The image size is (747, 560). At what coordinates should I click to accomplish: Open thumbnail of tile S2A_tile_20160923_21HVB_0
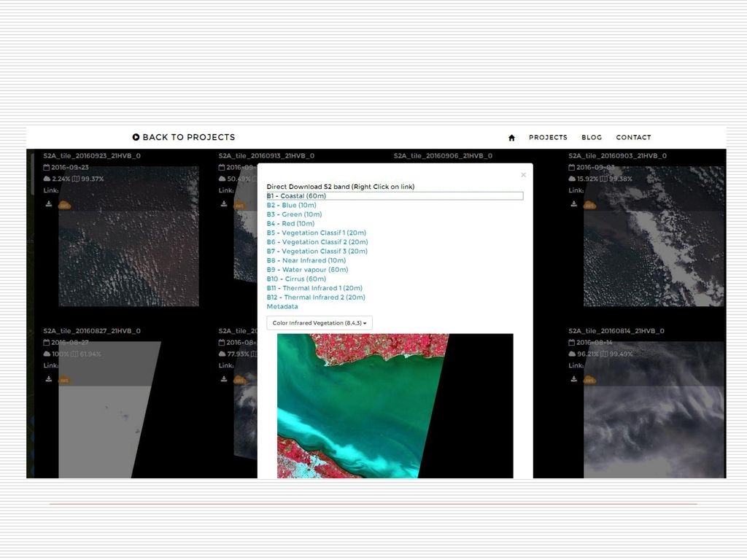click(128, 236)
